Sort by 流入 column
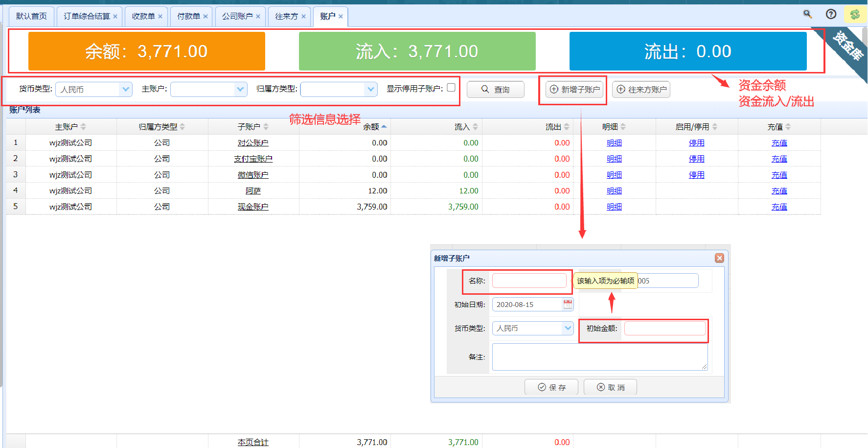The image size is (868, 448). click(436, 127)
